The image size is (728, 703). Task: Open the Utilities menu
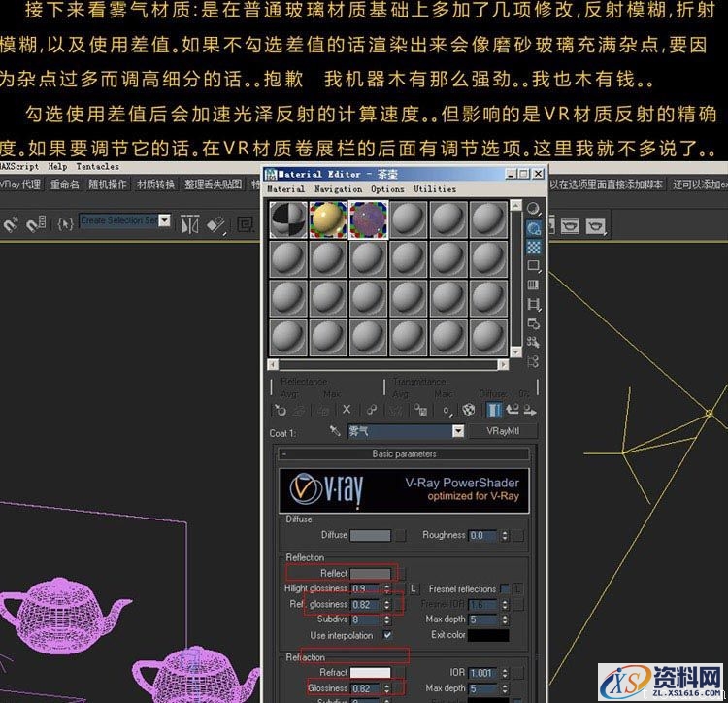click(435, 189)
